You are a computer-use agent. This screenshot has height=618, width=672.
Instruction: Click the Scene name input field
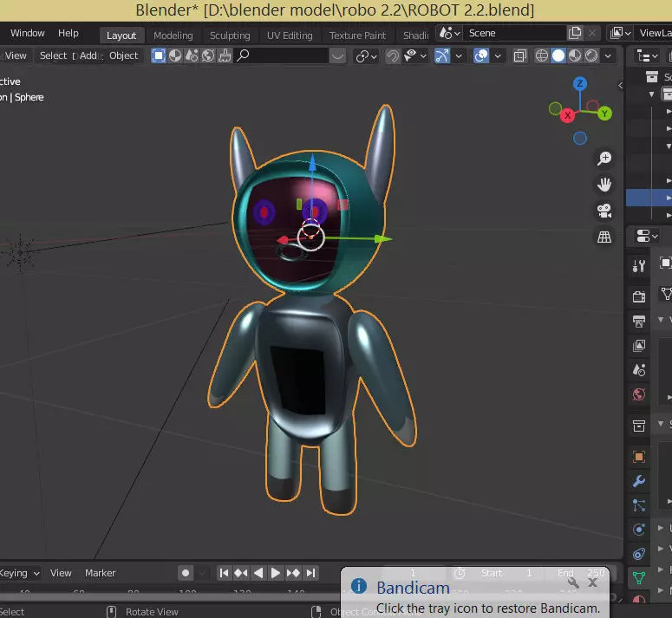point(514,33)
